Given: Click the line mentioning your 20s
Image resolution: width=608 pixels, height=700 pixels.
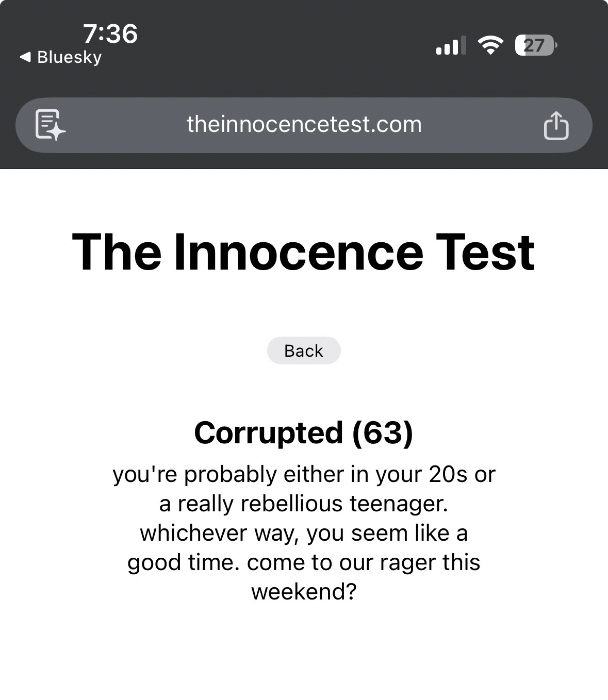Looking at the screenshot, I should [304, 474].
